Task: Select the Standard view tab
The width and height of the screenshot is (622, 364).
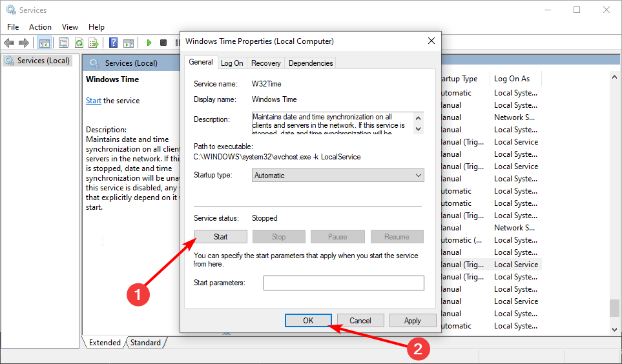Action: (145, 343)
